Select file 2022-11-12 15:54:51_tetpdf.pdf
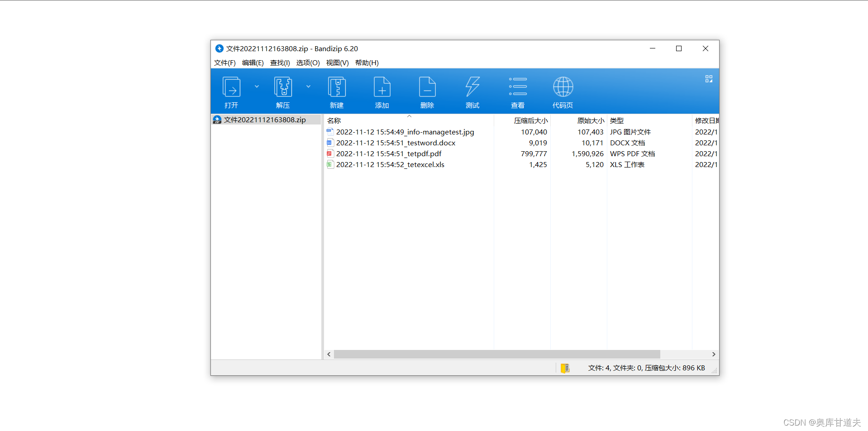The image size is (868, 431). [x=389, y=153]
